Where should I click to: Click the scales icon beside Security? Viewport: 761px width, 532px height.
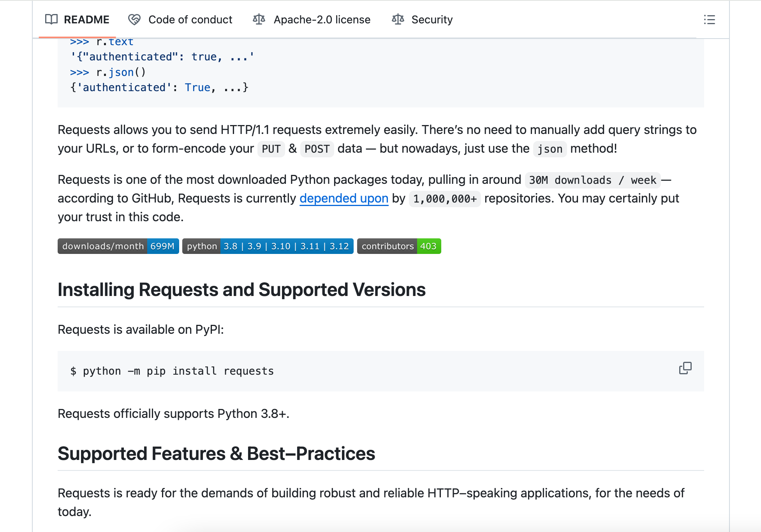398,19
